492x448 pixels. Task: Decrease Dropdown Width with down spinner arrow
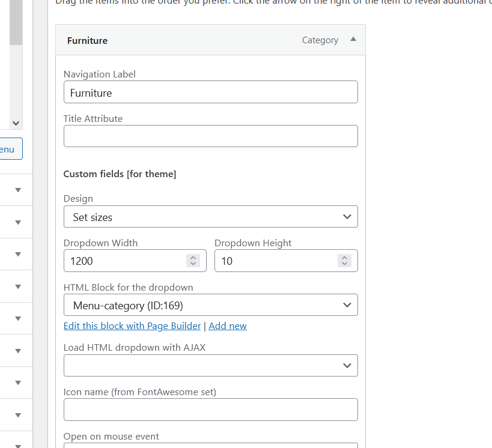tap(193, 264)
